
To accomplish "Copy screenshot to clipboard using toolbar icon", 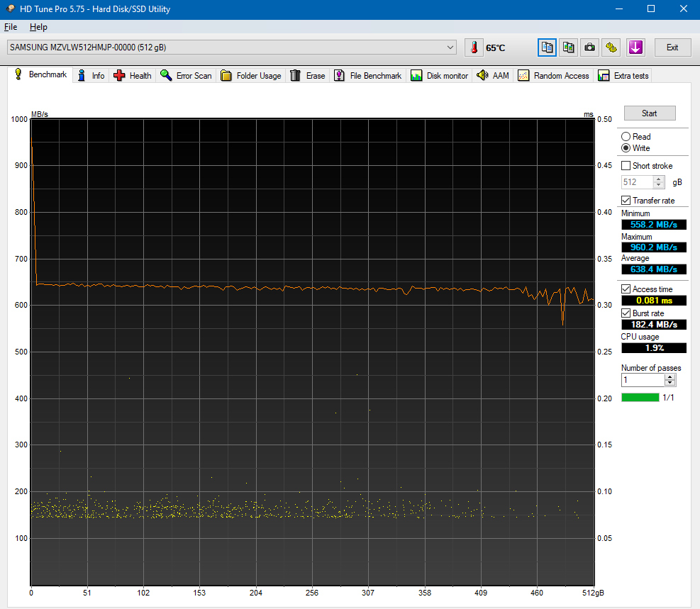I will tap(568, 47).
